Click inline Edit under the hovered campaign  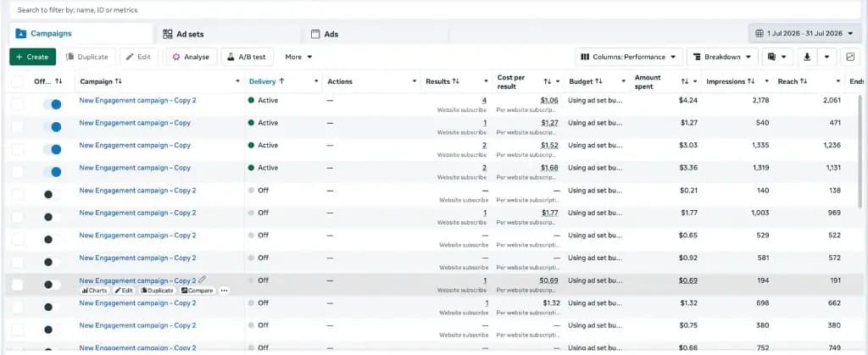[124, 291]
